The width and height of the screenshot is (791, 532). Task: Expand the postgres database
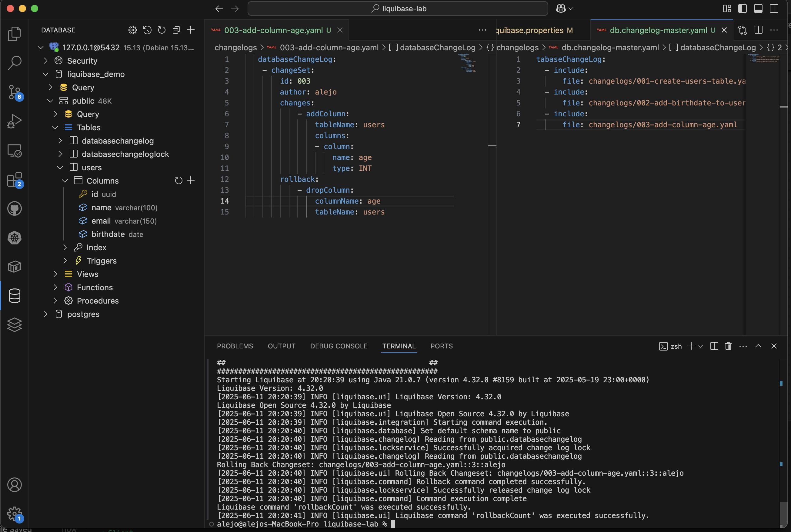(45, 314)
